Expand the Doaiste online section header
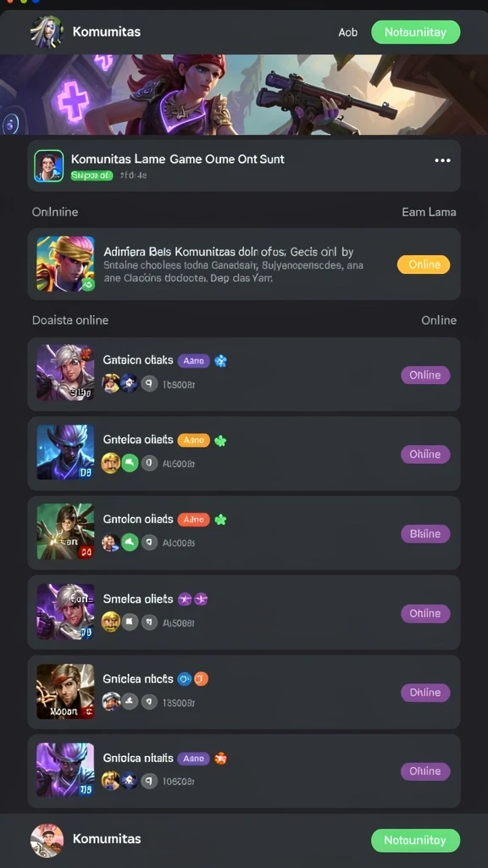 (70, 320)
